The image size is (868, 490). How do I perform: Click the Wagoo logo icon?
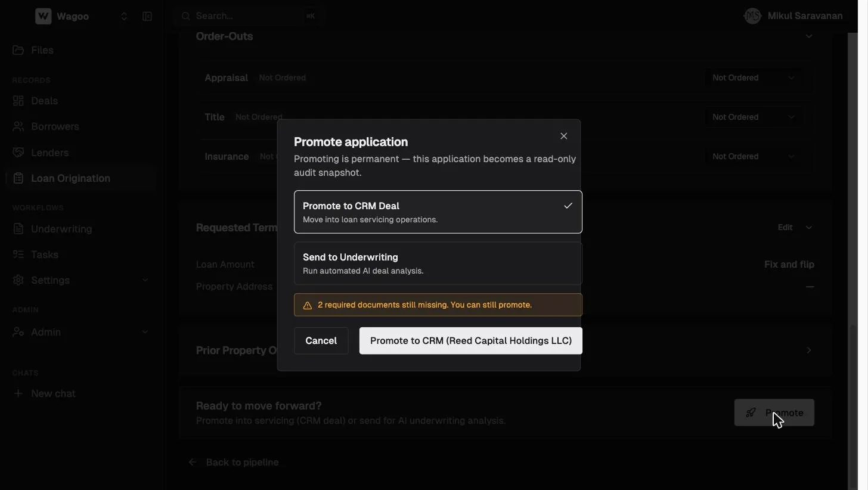pyautogui.click(x=44, y=16)
